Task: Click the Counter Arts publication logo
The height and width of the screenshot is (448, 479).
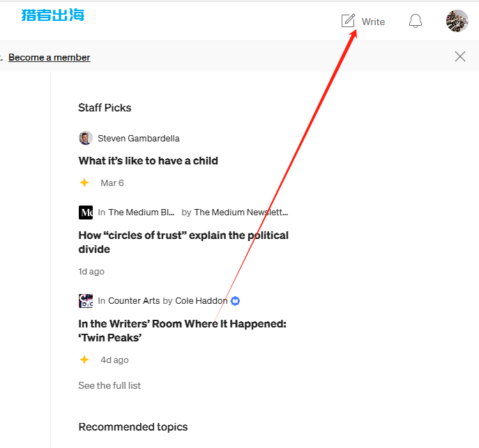Action: [86, 301]
